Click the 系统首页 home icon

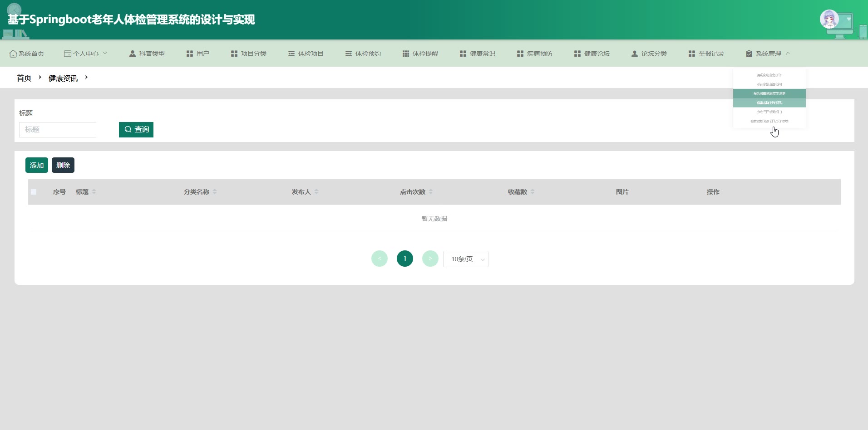(x=13, y=54)
